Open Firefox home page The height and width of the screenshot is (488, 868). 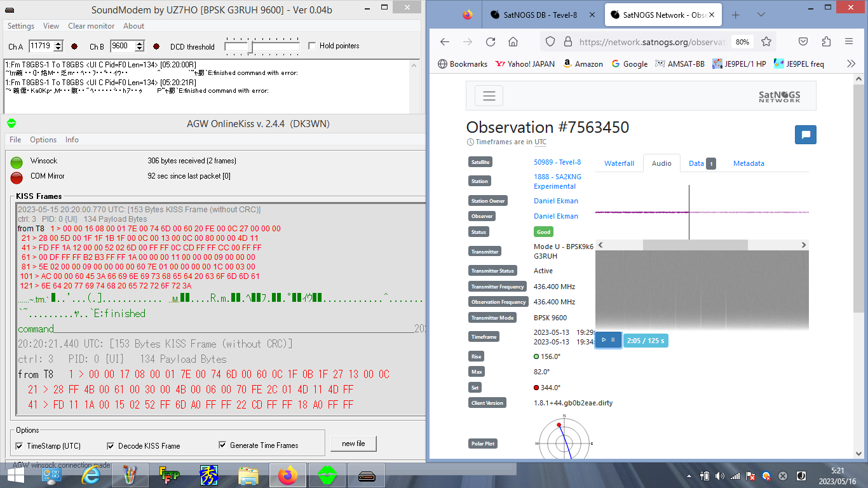tap(513, 41)
